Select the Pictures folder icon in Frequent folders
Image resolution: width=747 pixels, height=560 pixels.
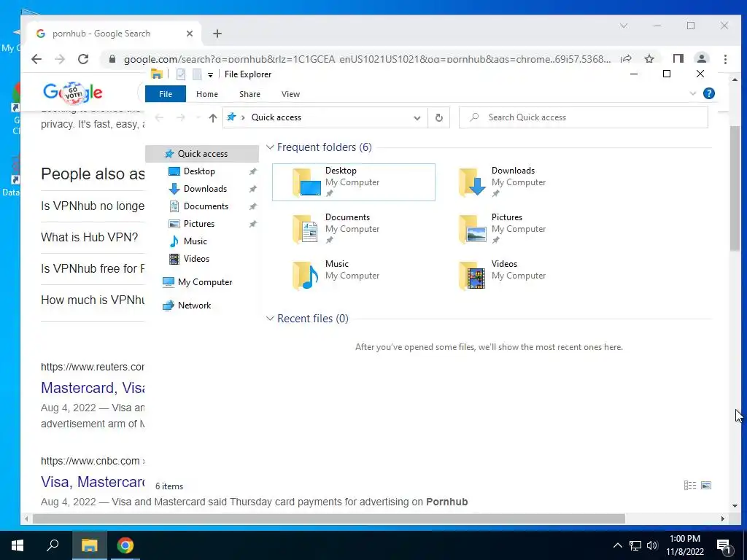coord(472,229)
